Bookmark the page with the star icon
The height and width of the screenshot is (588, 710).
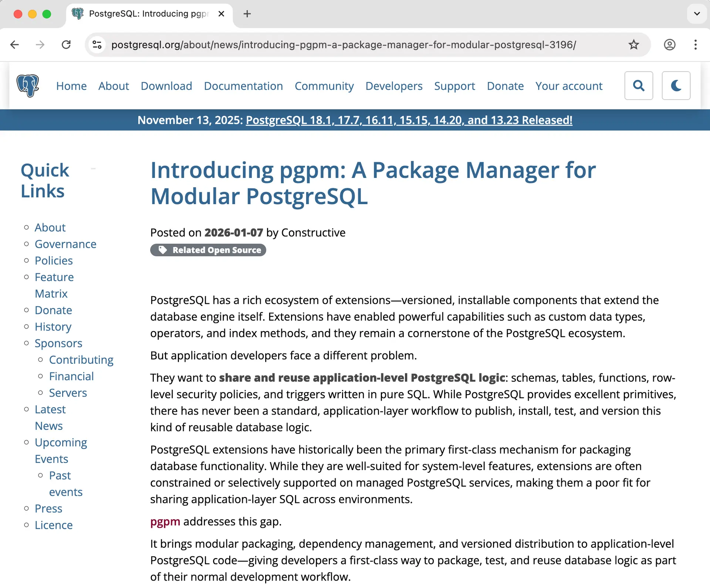point(634,45)
